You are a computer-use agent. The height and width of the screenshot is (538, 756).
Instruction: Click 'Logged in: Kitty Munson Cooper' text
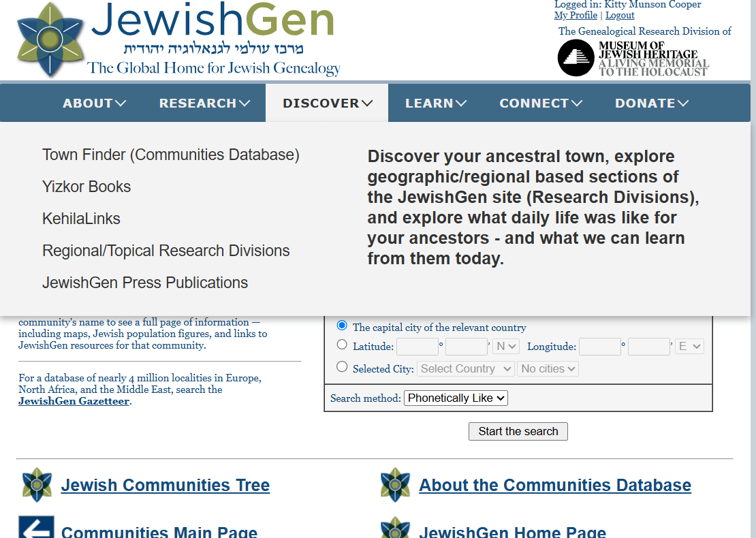click(628, 4)
